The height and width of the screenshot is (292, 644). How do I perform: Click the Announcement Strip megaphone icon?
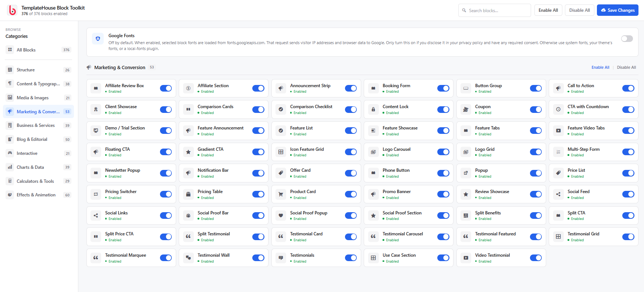point(281,88)
